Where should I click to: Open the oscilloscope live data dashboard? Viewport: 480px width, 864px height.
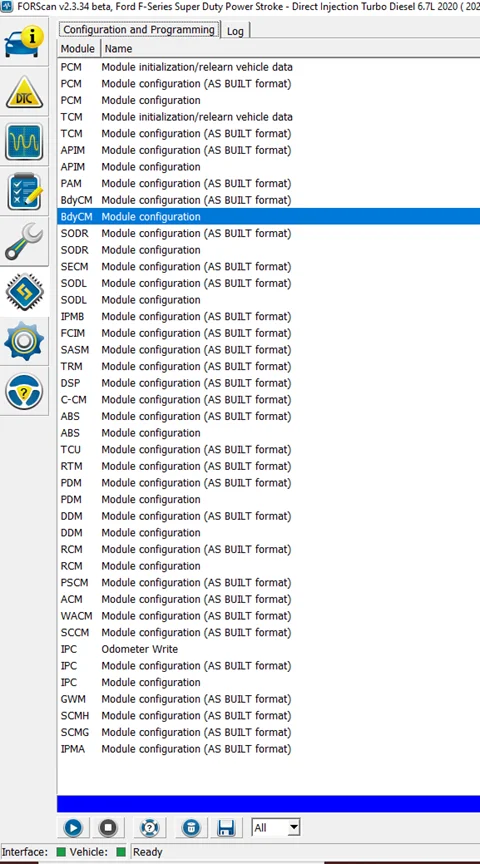coord(24,142)
